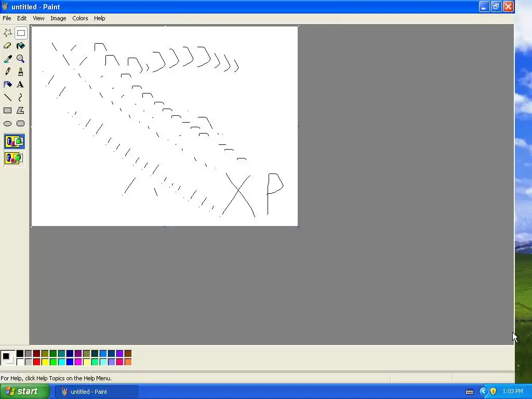Activate the Pick Color eyedropper tool
Image resolution: width=532 pixels, height=399 pixels.
point(7,59)
